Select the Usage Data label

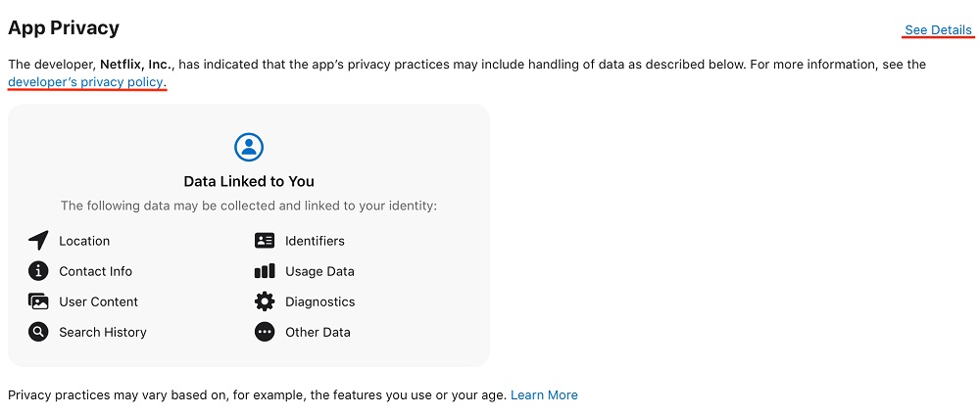pos(320,272)
